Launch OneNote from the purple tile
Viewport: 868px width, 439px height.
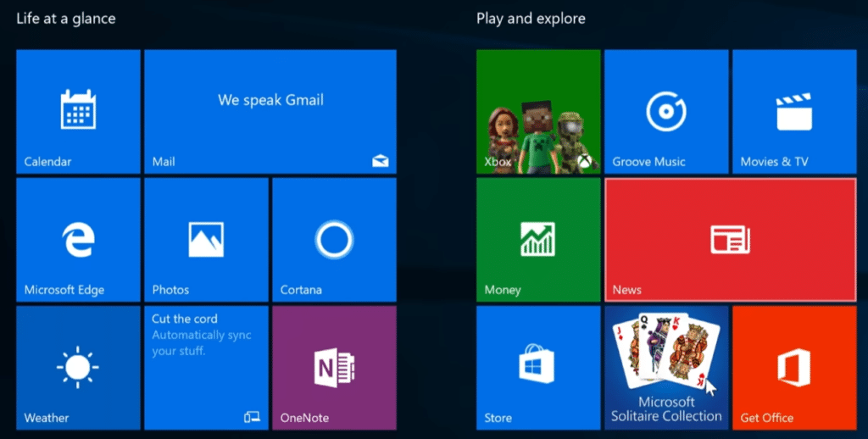pos(334,368)
